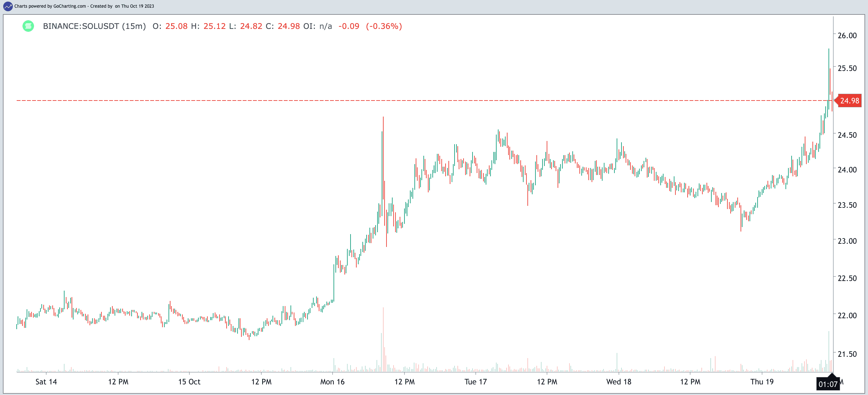868x395 pixels.
Task: Select the Mon 16 time axis label
Action: tap(332, 382)
